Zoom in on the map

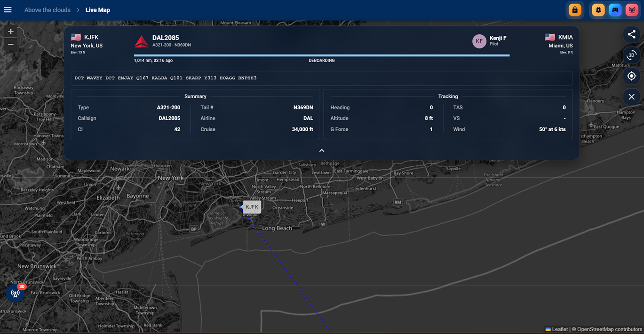click(11, 32)
